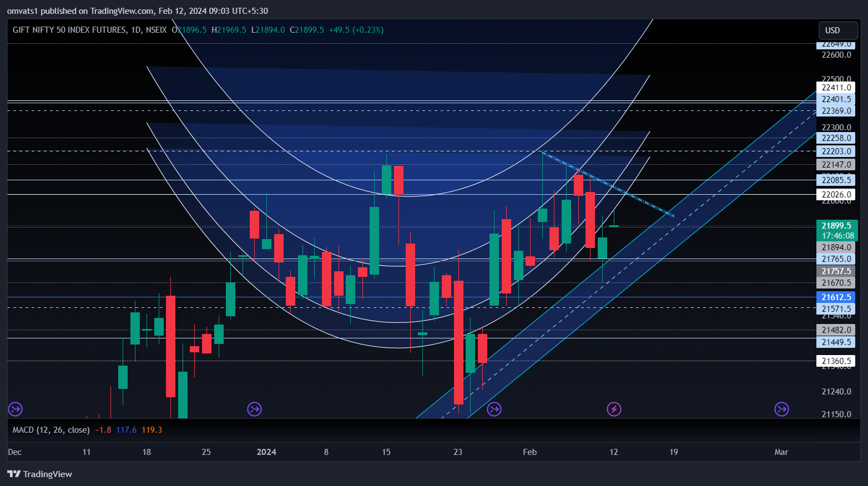Click MACD value -1.8

pyautogui.click(x=103, y=430)
